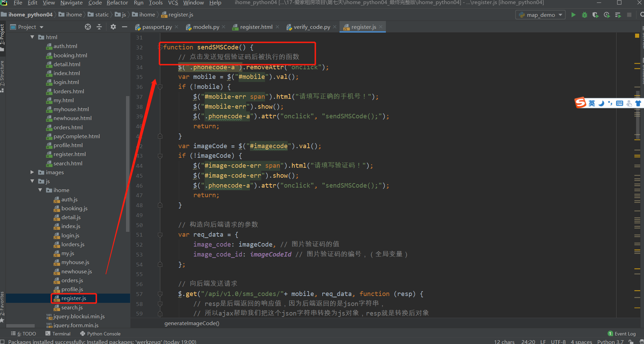The height and width of the screenshot is (344, 644).
Task: Close the register.js tab
Action: [x=381, y=27]
